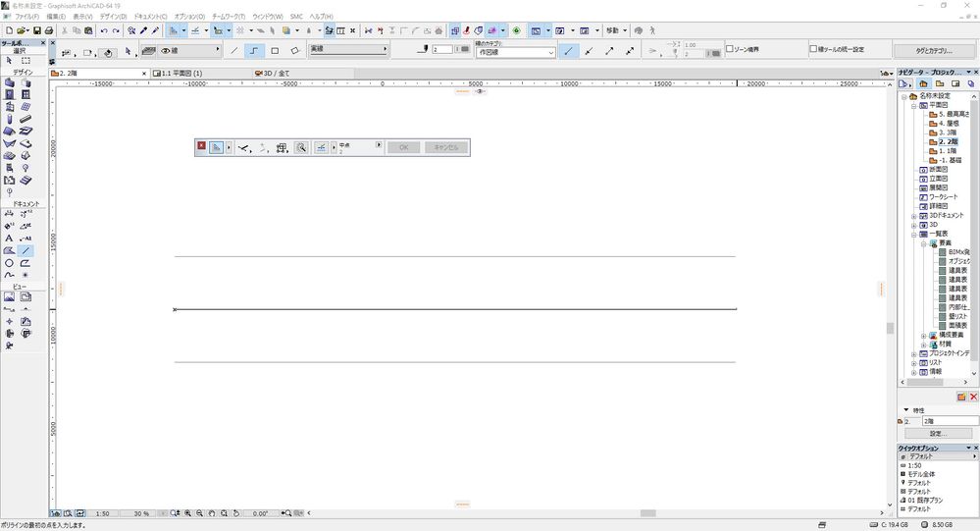Select the Text tool (A icon)
The image size is (980, 531).
[x=10, y=239]
